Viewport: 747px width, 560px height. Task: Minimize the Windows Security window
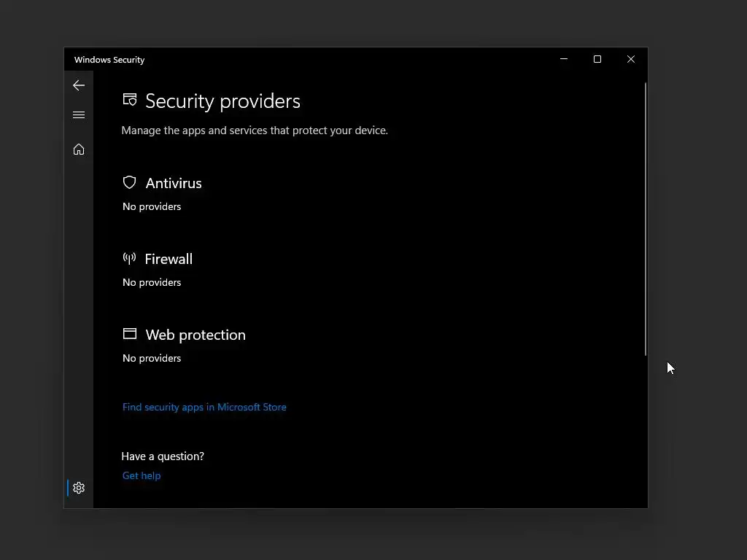pyautogui.click(x=564, y=59)
